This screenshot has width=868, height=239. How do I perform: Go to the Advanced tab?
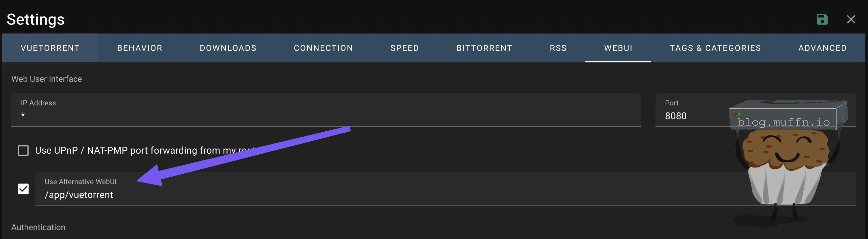point(823,48)
